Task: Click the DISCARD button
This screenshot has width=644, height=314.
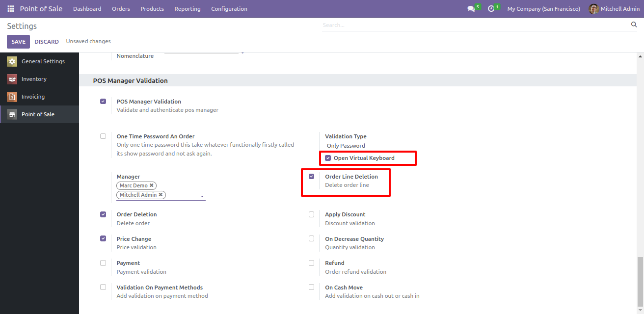Action: (x=47, y=42)
